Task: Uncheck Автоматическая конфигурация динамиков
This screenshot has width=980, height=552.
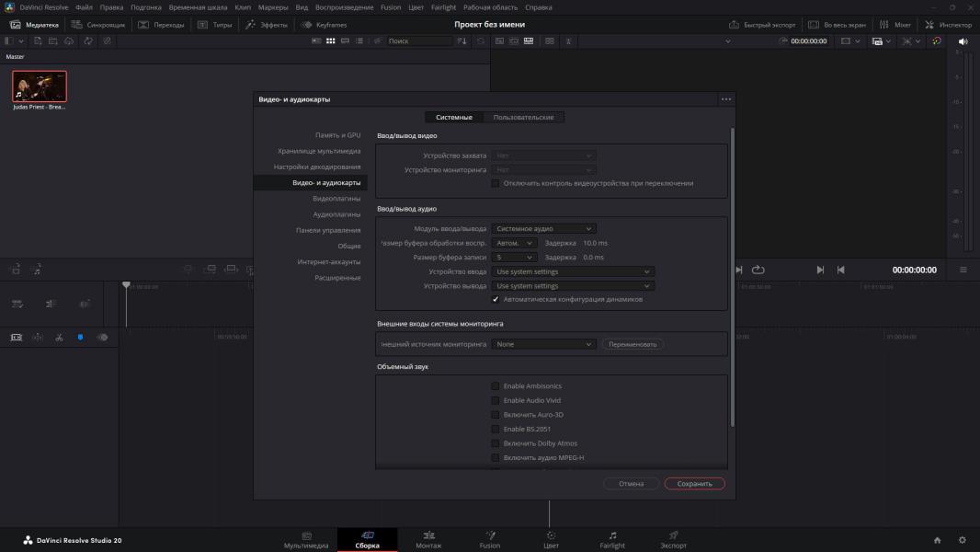Action: pyautogui.click(x=496, y=299)
